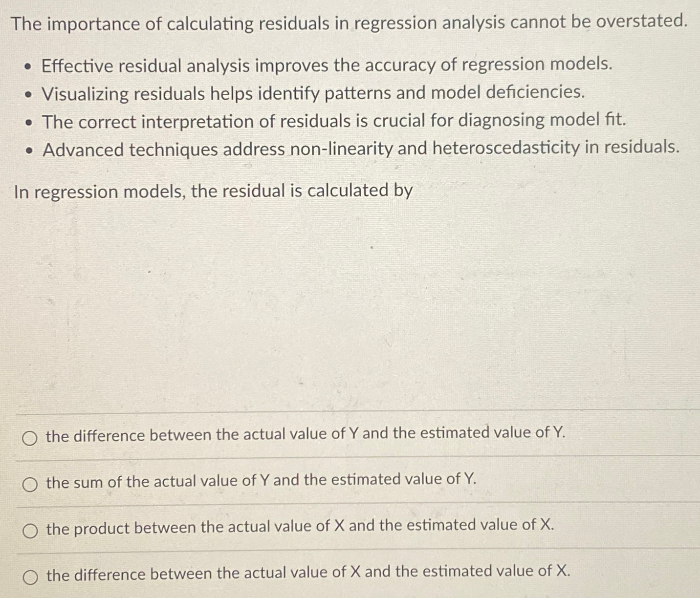The height and width of the screenshot is (598, 700).
Task: Click the last answer option row
Action: tap(307, 574)
